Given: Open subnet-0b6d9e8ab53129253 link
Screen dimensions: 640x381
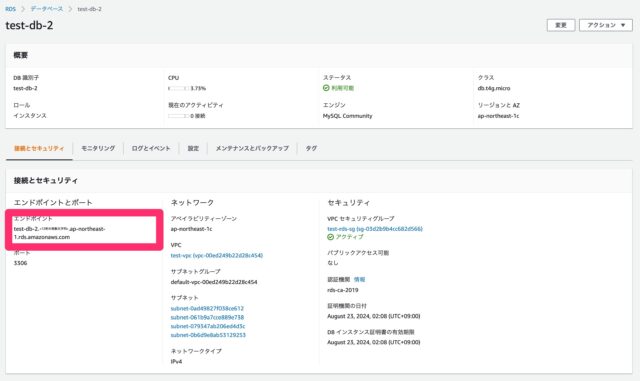Looking at the screenshot, I should (x=208, y=335).
